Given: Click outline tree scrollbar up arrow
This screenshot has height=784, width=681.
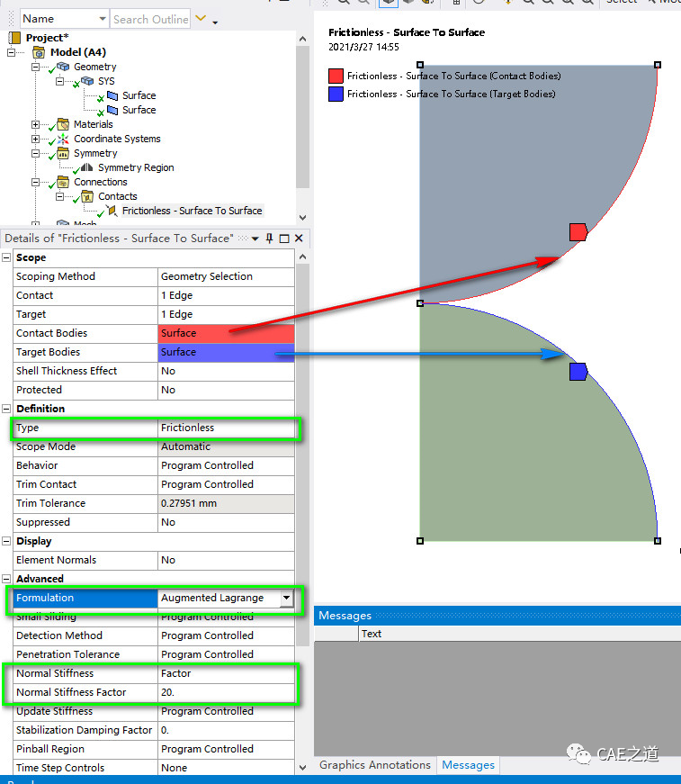Looking at the screenshot, I should click(302, 39).
